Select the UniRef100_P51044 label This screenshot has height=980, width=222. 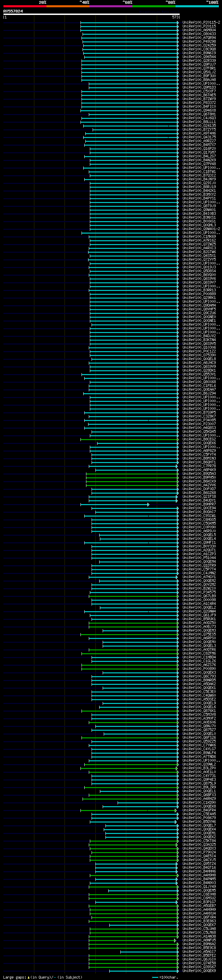[x=199, y=558]
